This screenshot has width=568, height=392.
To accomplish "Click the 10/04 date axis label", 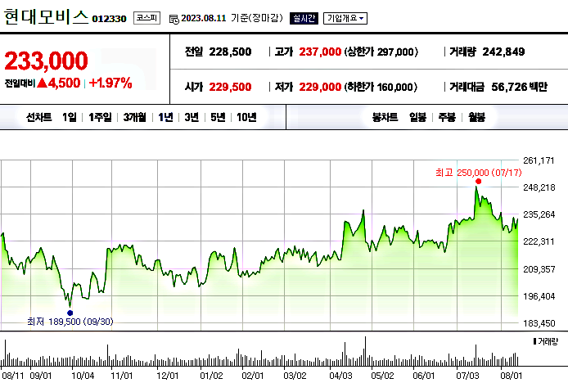I will tap(83, 376).
